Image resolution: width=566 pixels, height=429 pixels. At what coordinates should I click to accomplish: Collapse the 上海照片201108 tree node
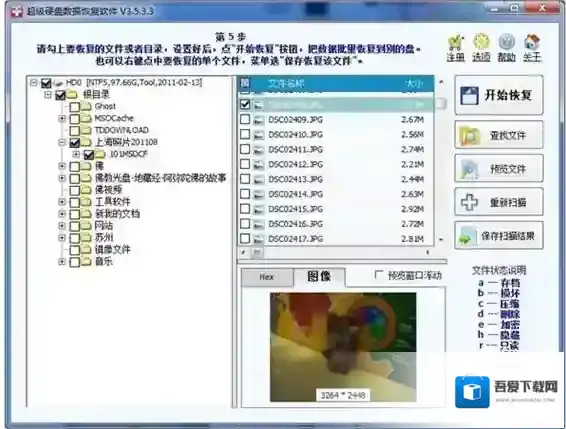(62, 142)
